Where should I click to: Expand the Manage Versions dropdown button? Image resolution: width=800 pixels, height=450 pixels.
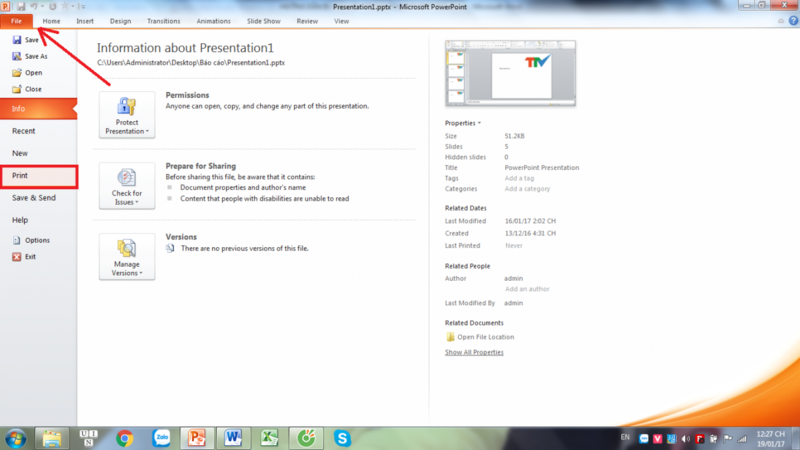click(127, 257)
